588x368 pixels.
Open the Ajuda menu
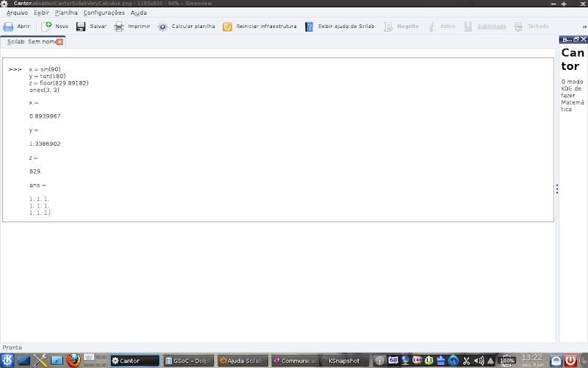[139, 13]
